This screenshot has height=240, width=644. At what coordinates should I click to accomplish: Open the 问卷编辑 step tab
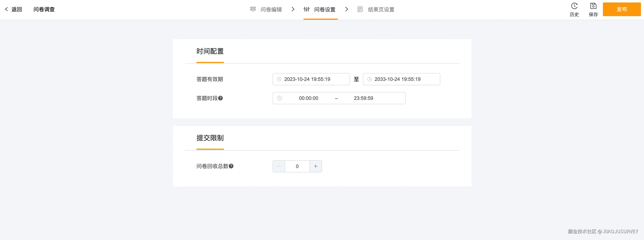pyautogui.click(x=271, y=9)
